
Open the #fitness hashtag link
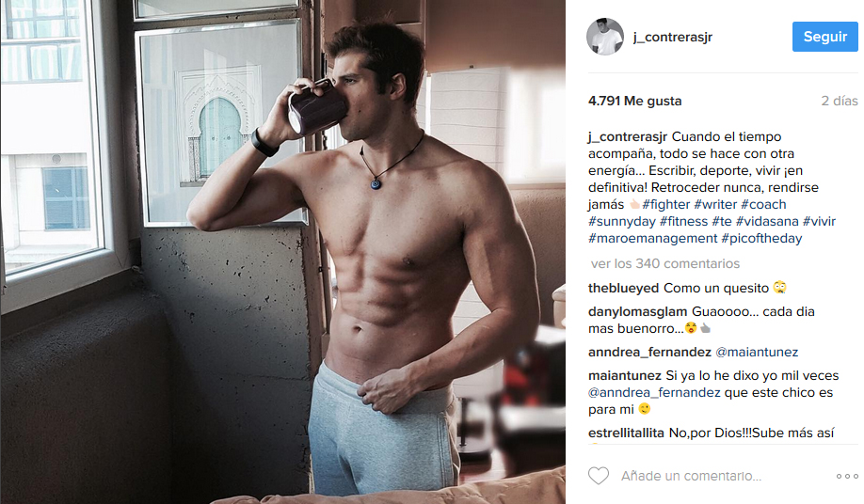coord(683,221)
